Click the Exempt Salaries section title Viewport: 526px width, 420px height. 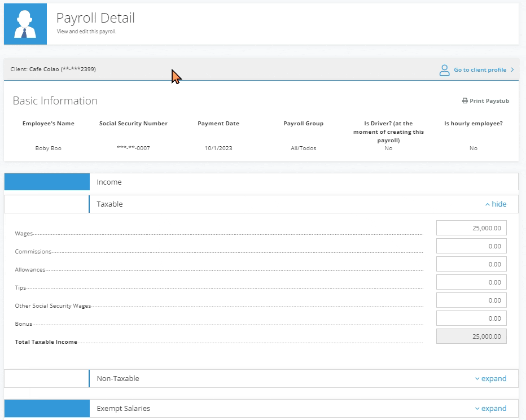[x=123, y=408]
